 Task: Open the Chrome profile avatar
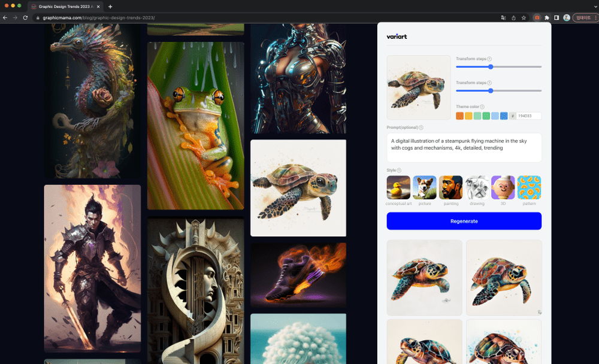tap(567, 17)
